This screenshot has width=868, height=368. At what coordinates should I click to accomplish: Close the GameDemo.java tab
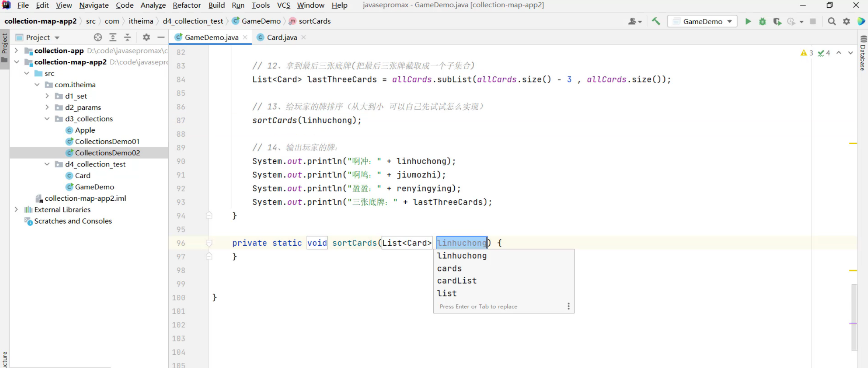coord(245,37)
